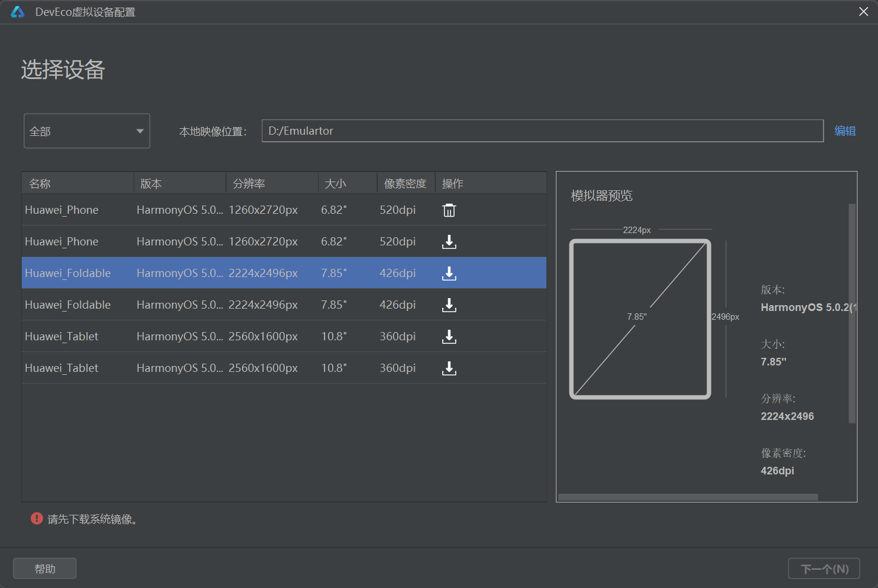This screenshot has width=878, height=588.
Task: Sort by the 版本 column header
Action: coord(180,183)
